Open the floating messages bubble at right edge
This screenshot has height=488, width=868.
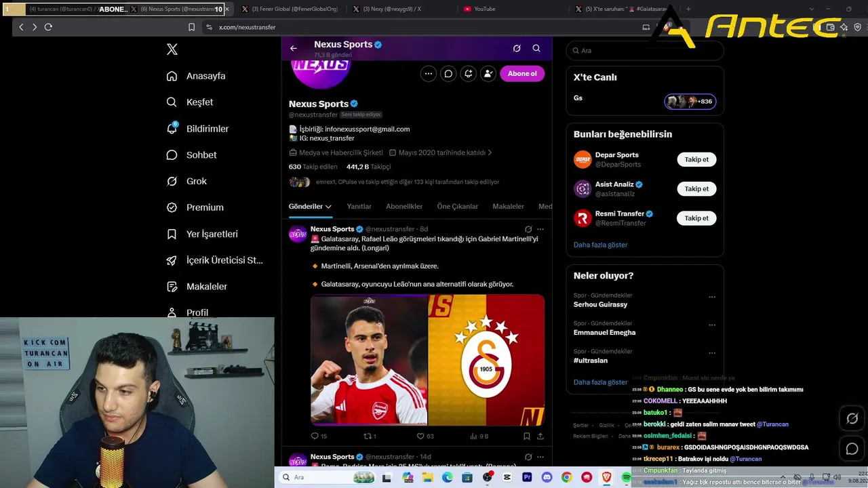tap(852, 449)
